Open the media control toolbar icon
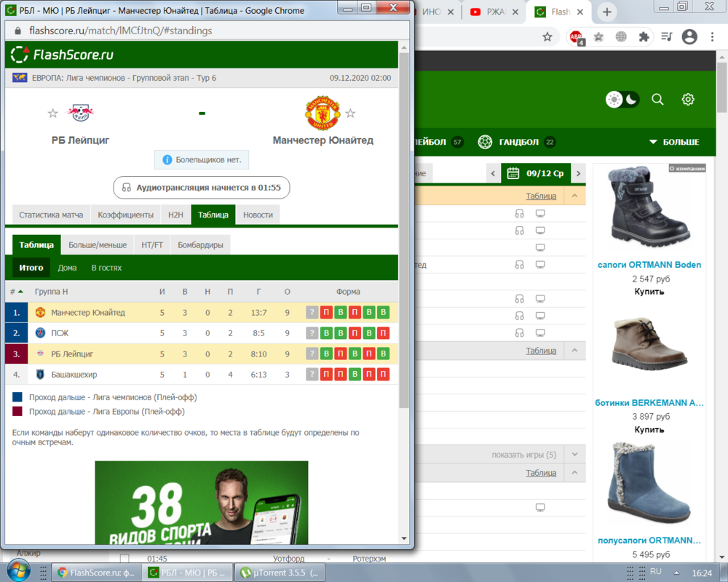The image size is (728, 582). 666,36
